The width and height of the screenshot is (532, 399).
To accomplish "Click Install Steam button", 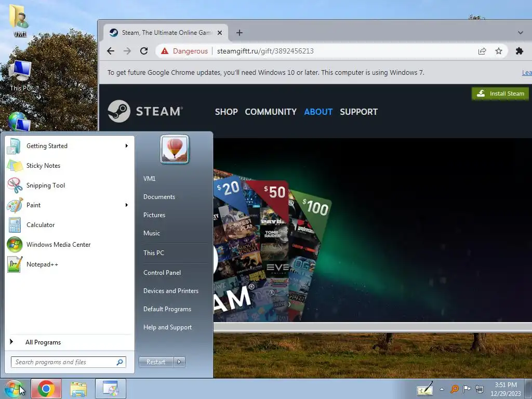I will pyautogui.click(x=500, y=94).
